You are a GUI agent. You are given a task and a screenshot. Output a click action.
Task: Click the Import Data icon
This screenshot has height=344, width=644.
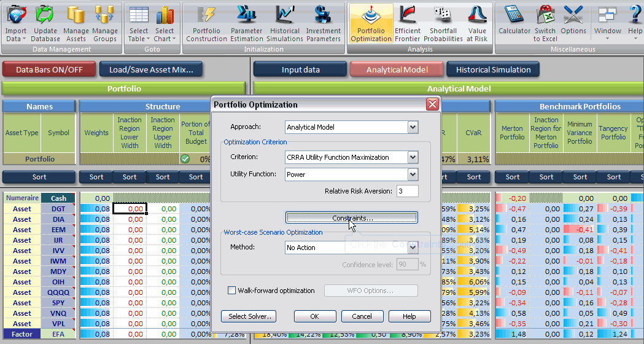coord(16,15)
